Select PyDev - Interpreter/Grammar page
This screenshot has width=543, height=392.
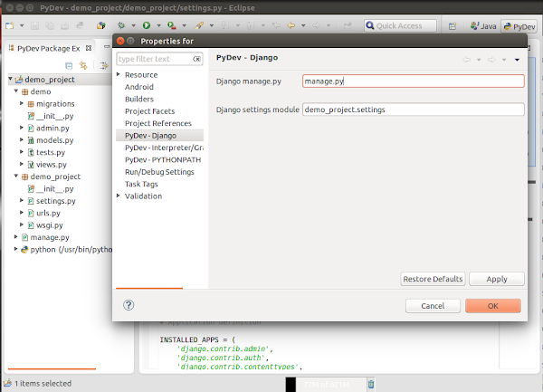point(164,148)
